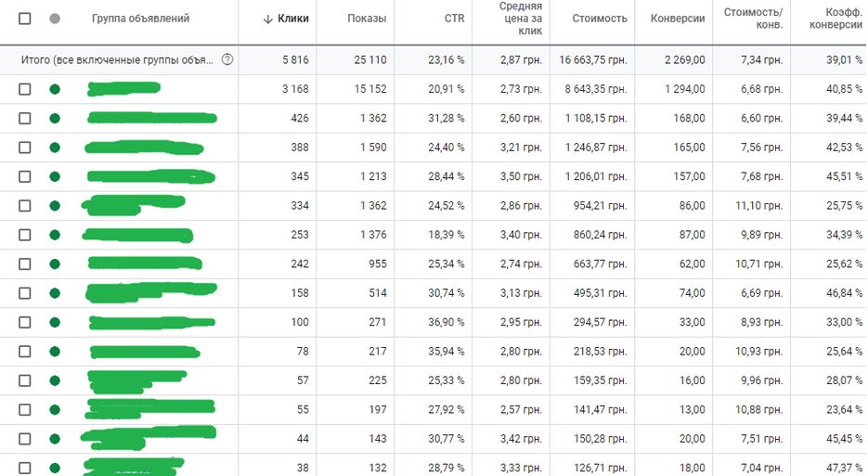This screenshot has width=868, height=476.
Task: Click the Группа объявлений column header
Action: coord(140,19)
